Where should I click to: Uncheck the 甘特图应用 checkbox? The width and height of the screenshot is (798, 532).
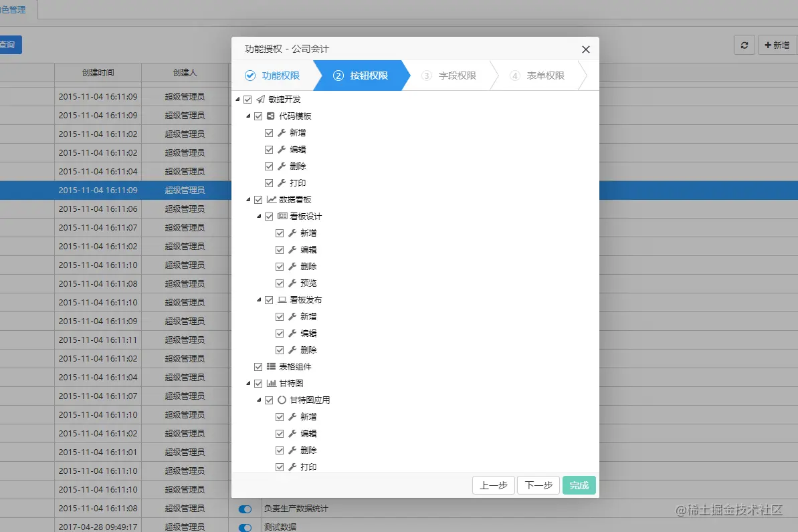(269, 400)
